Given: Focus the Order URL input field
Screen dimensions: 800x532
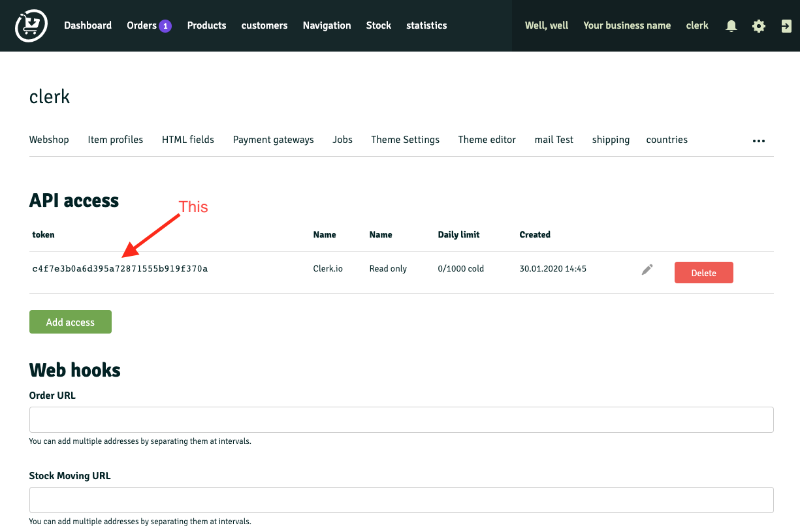Looking at the screenshot, I should click(401, 419).
